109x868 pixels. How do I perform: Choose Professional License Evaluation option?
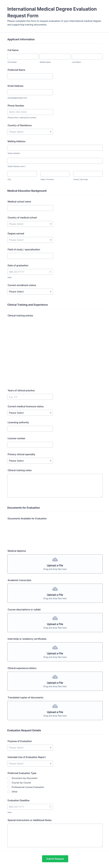point(9,787)
